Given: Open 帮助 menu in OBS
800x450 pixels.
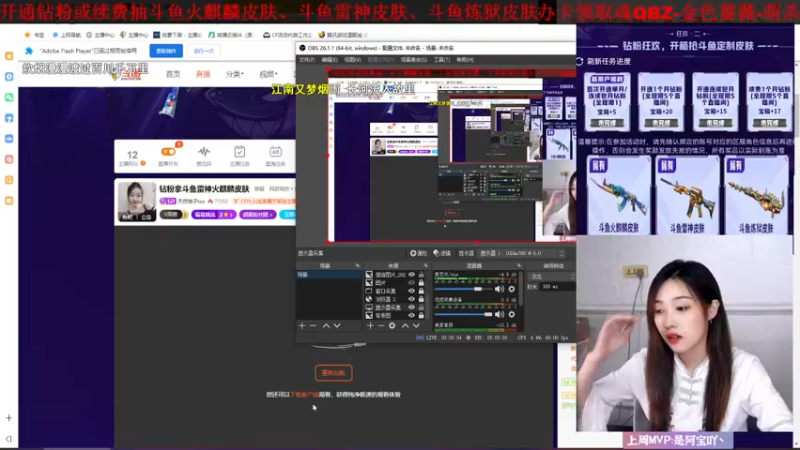Looking at the screenshot, I should [x=465, y=60].
